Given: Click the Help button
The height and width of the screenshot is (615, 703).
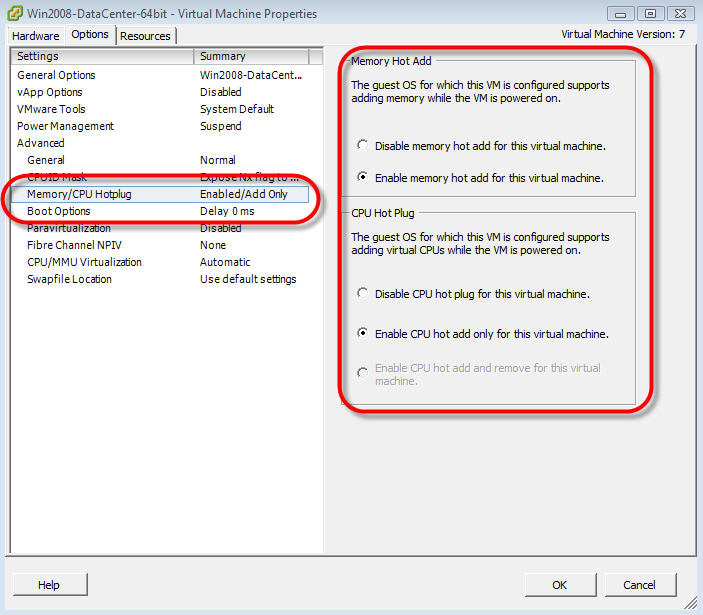Looking at the screenshot, I should point(50,585).
